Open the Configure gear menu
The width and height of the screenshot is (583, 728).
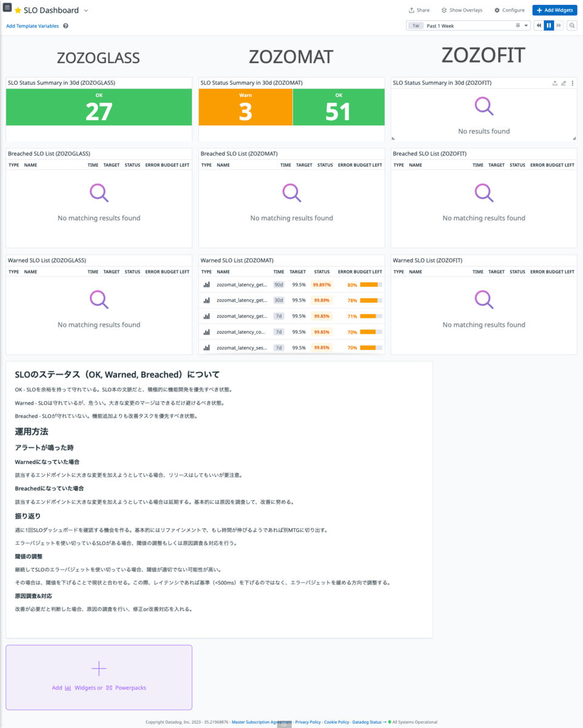coord(510,10)
